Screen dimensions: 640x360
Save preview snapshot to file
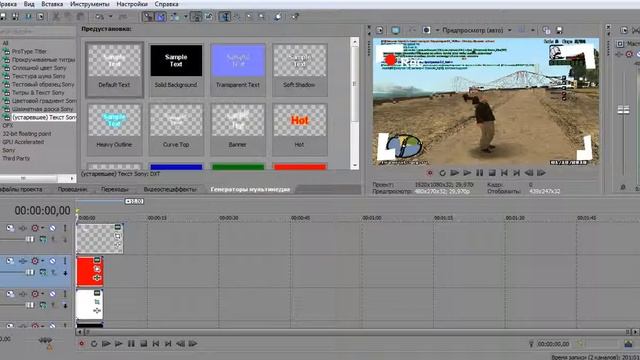(x=560, y=30)
